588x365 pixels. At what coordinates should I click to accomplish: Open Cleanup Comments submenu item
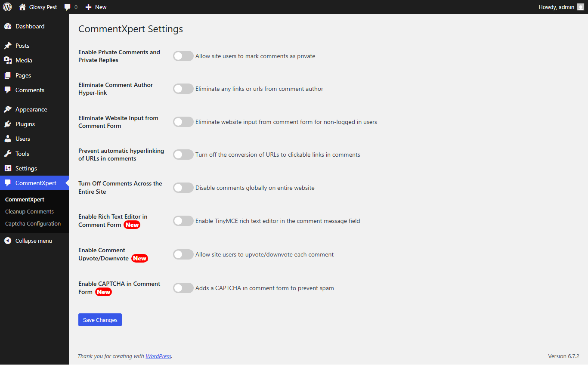pyautogui.click(x=29, y=211)
